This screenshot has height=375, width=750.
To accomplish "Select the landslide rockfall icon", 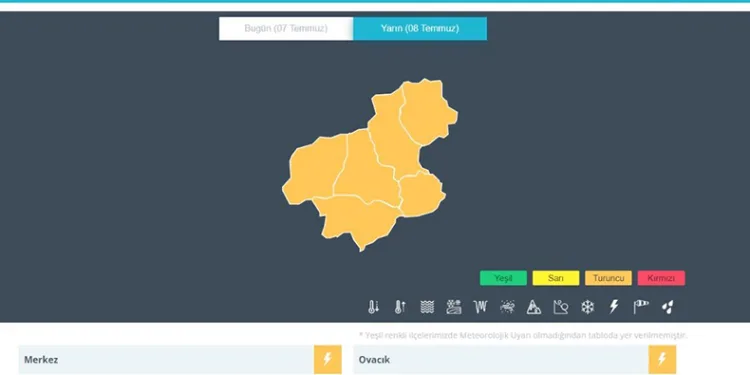I will (x=561, y=307).
